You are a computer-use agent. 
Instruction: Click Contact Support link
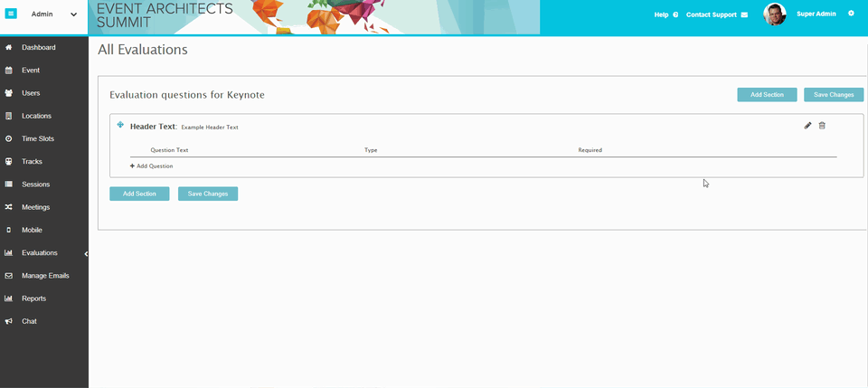(x=711, y=15)
